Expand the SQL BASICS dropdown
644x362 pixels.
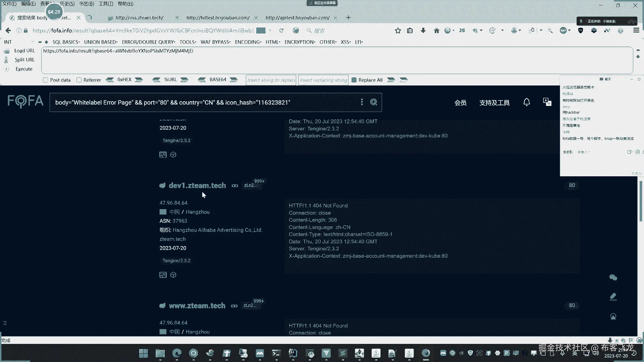click(66, 42)
